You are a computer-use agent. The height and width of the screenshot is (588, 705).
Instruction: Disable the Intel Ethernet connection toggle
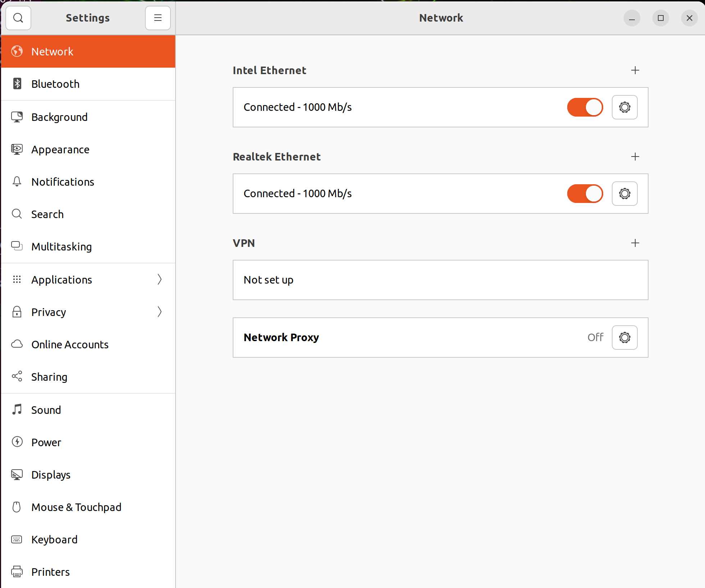(x=585, y=107)
